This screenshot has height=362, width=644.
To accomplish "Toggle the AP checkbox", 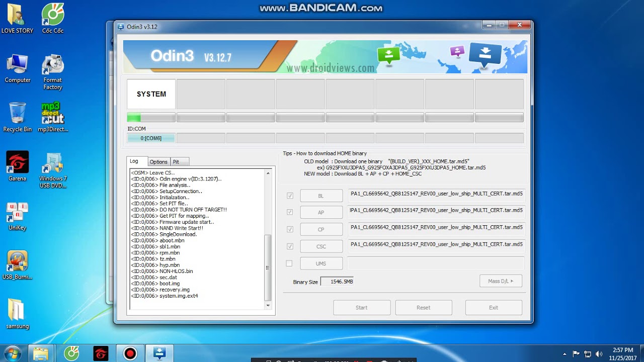I will coord(290,212).
